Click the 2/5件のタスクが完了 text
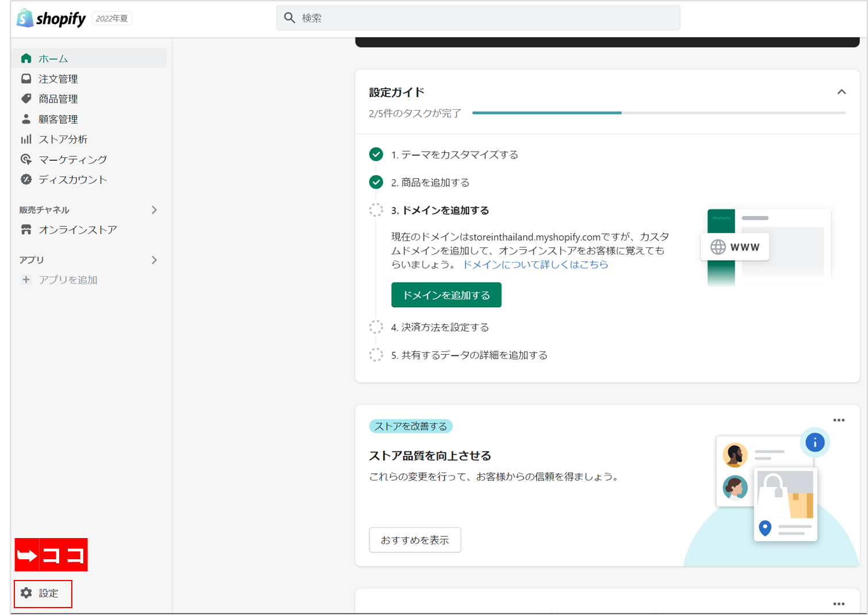Image resolution: width=868 pixels, height=615 pixels. click(415, 113)
